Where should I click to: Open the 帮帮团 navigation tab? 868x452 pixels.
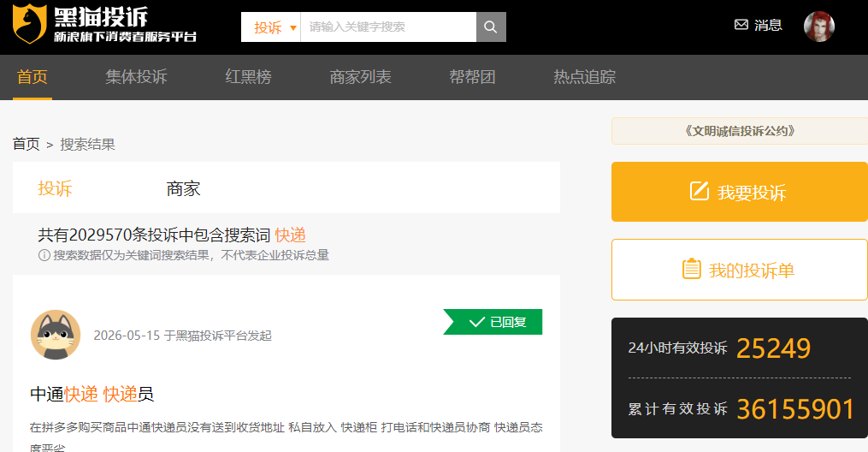click(x=472, y=77)
